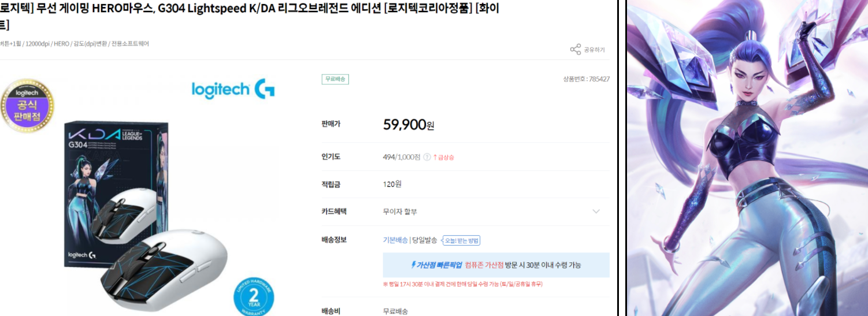The width and height of the screenshot is (868, 316).
Task: Click the Logitech G logo above product image
Action: (x=233, y=90)
